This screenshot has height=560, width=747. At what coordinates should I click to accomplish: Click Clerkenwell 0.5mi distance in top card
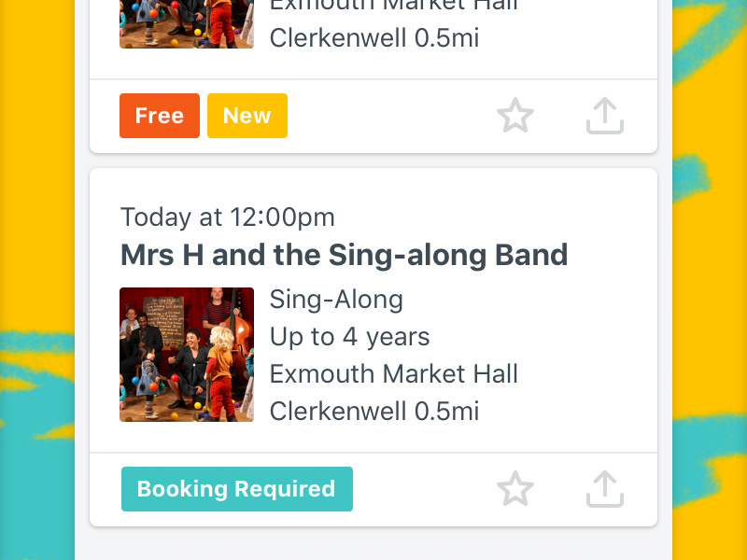click(373, 38)
